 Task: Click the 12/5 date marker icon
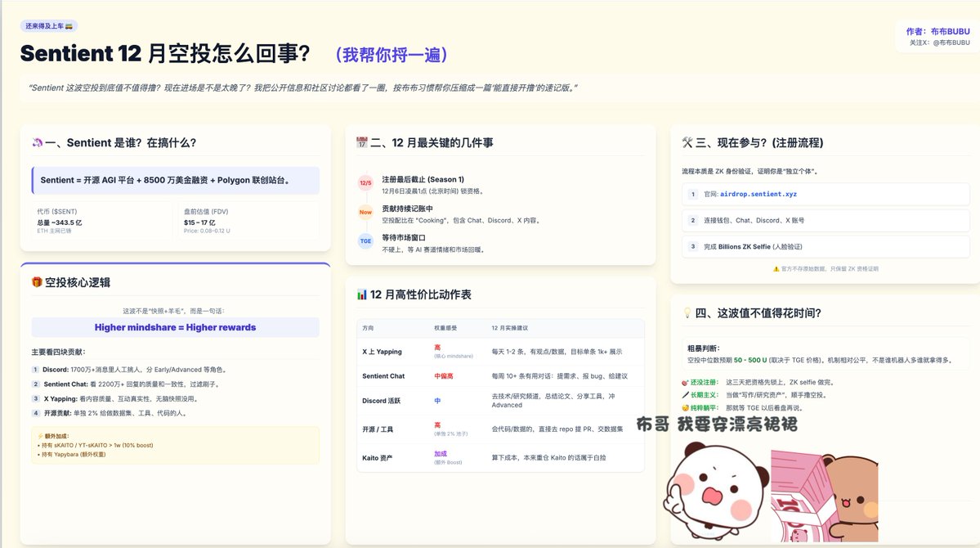click(365, 183)
